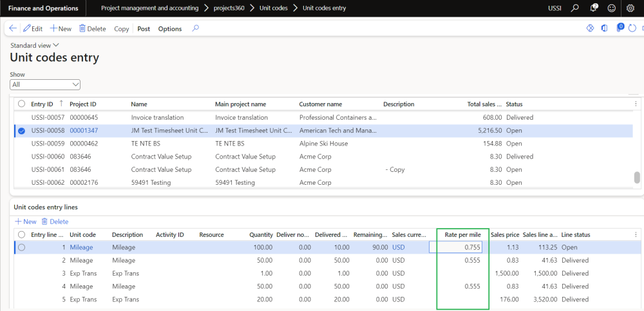Click the attachments icon with the 0 badge
The width and height of the screenshot is (644, 311).
coord(619,28)
